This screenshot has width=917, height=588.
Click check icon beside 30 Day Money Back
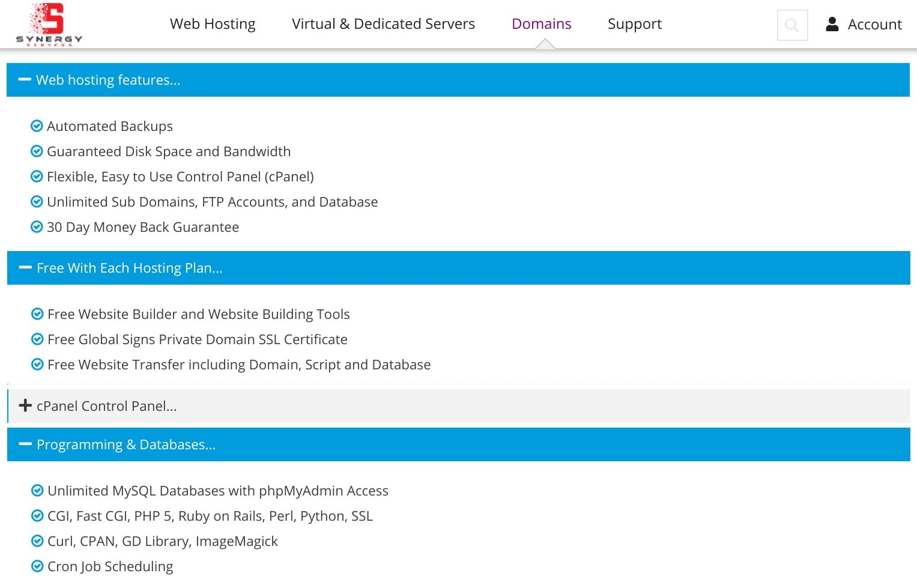37,226
